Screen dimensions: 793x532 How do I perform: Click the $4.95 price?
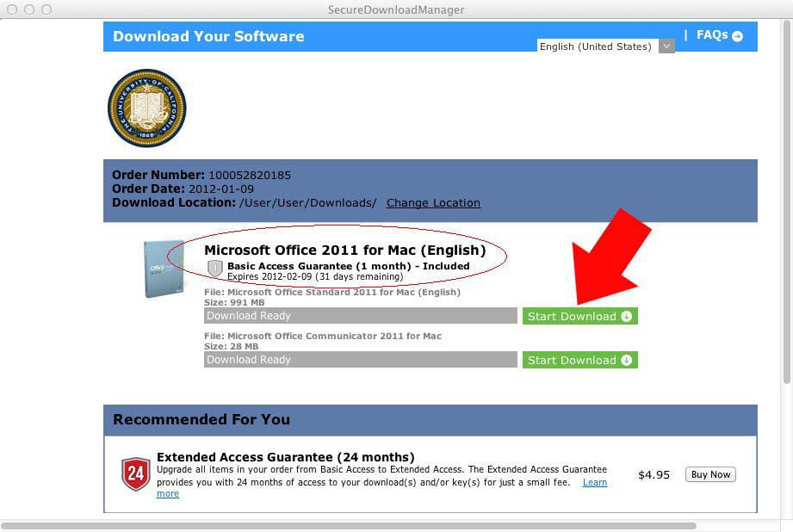654,475
